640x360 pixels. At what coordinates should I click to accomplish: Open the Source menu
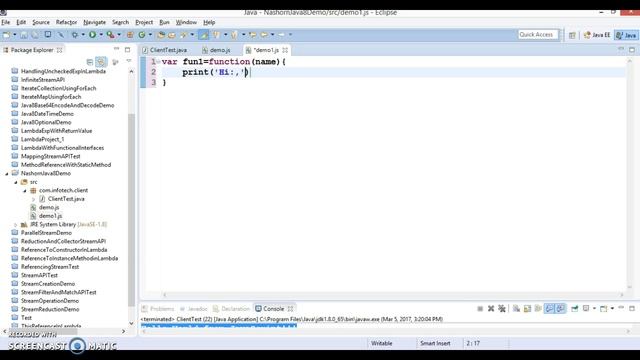(x=41, y=22)
